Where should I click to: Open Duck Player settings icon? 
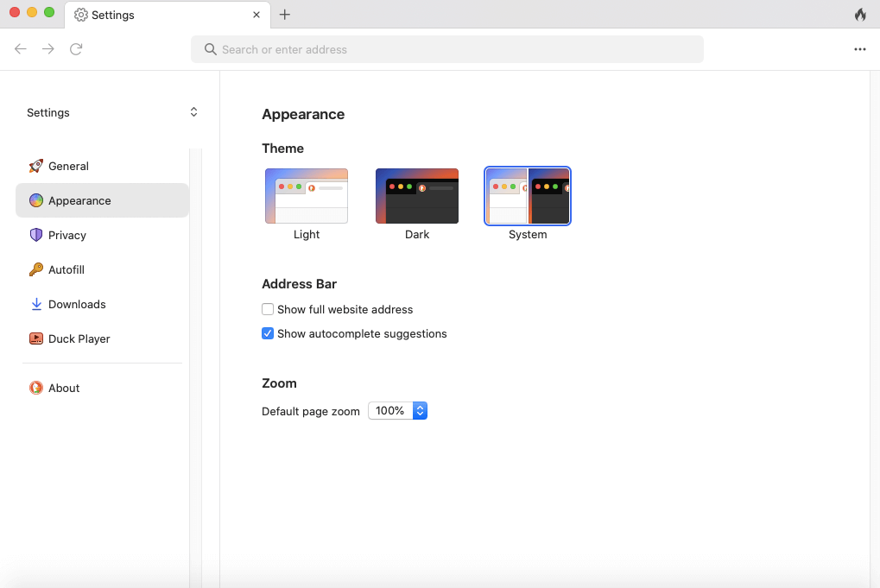(36, 338)
